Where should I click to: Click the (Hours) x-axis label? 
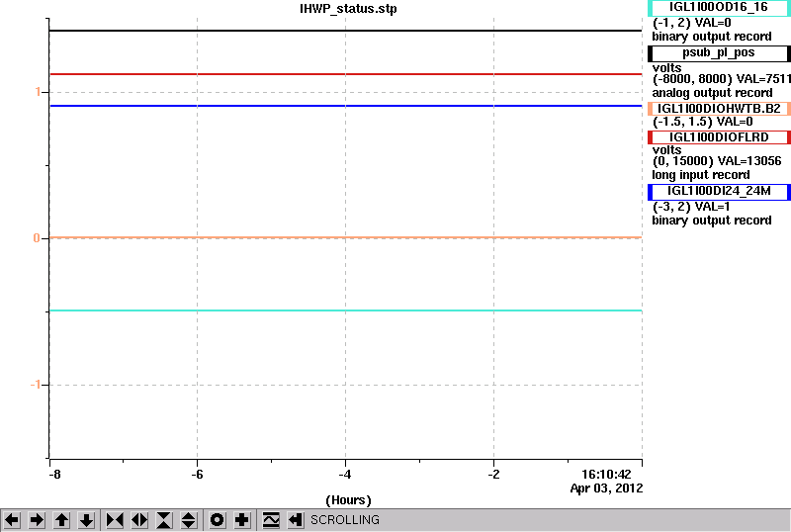(348, 500)
